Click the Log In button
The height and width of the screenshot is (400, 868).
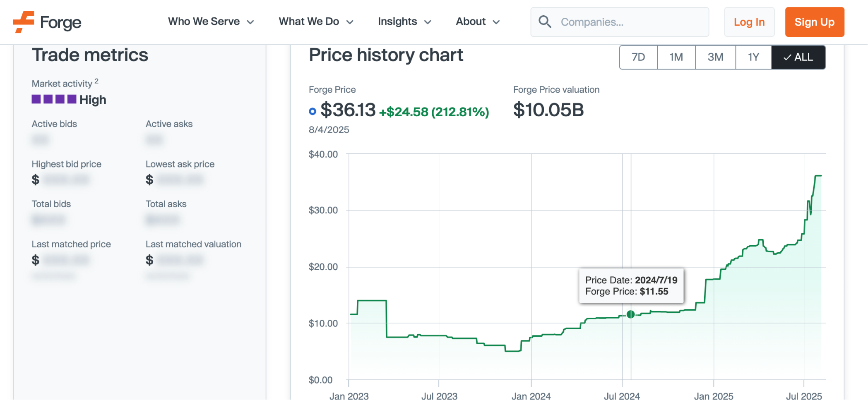749,22
